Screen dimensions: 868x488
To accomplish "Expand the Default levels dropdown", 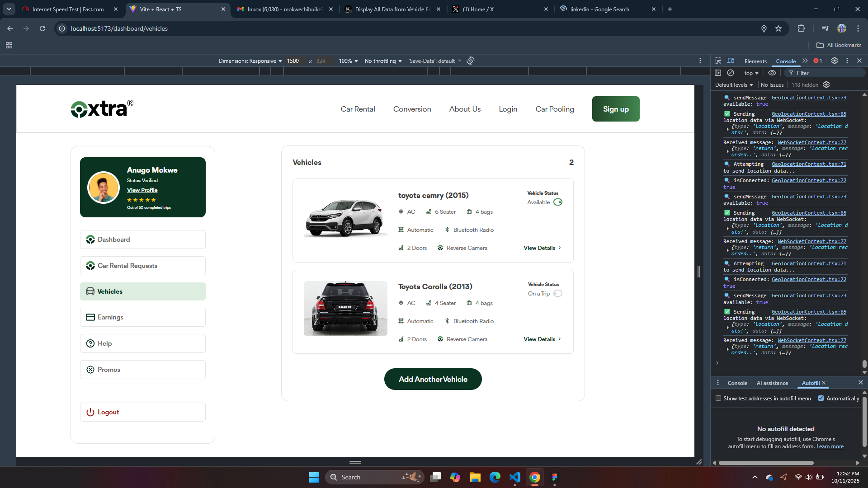I will pyautogui.click(x=734, y=85).
